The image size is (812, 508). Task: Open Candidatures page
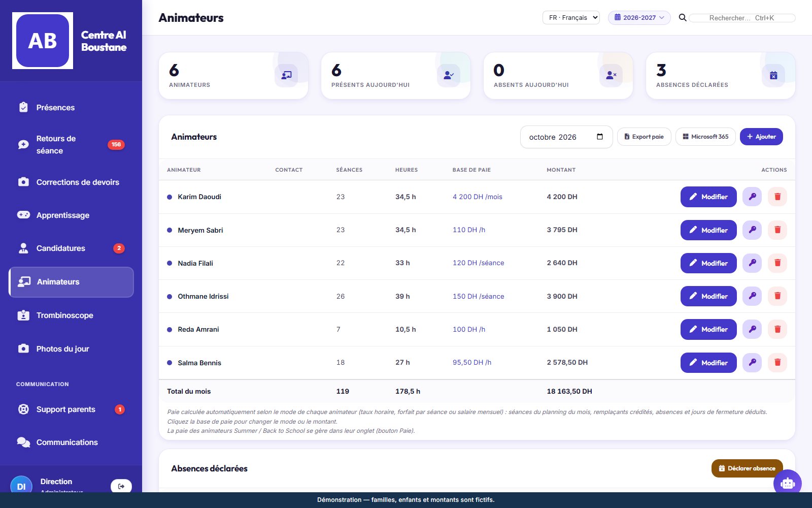71,248
